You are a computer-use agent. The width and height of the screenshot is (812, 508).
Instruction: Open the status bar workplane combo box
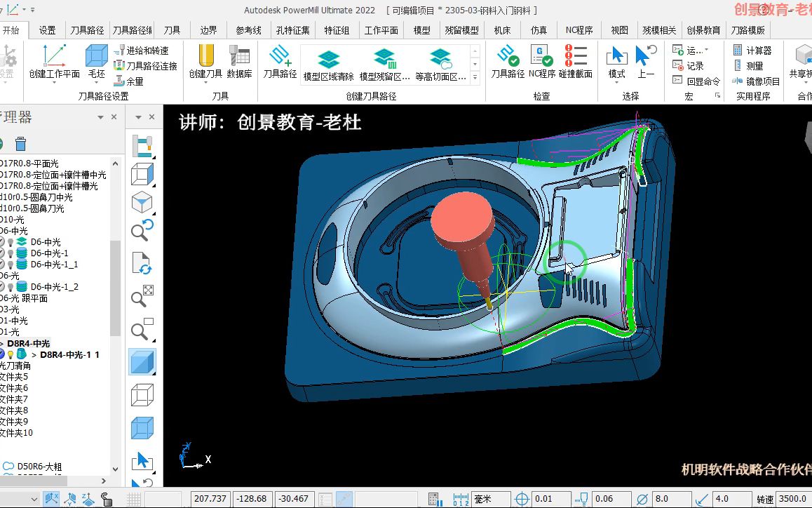(19, 499)
